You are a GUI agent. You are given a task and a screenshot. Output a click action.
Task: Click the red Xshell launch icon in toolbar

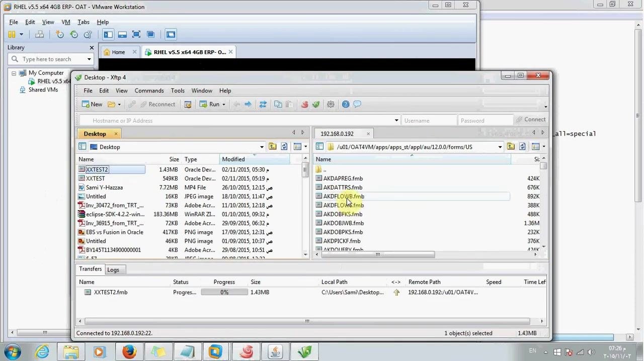pyautogui.click(x=304, y=104)
